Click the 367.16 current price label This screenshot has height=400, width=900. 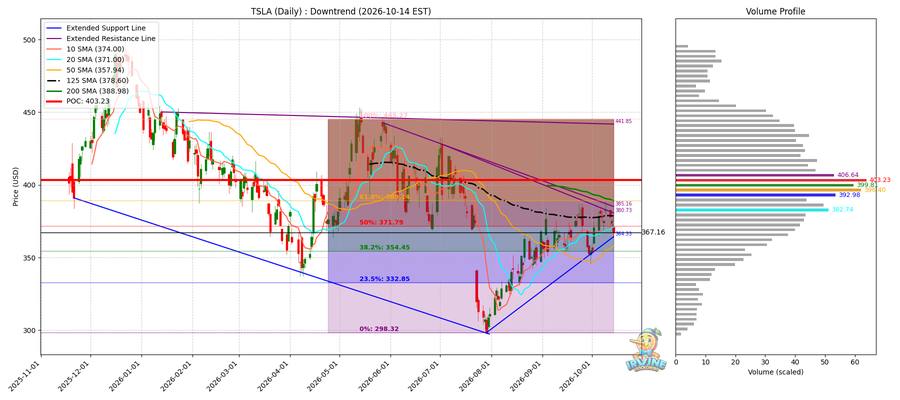[x=653, y=232]
